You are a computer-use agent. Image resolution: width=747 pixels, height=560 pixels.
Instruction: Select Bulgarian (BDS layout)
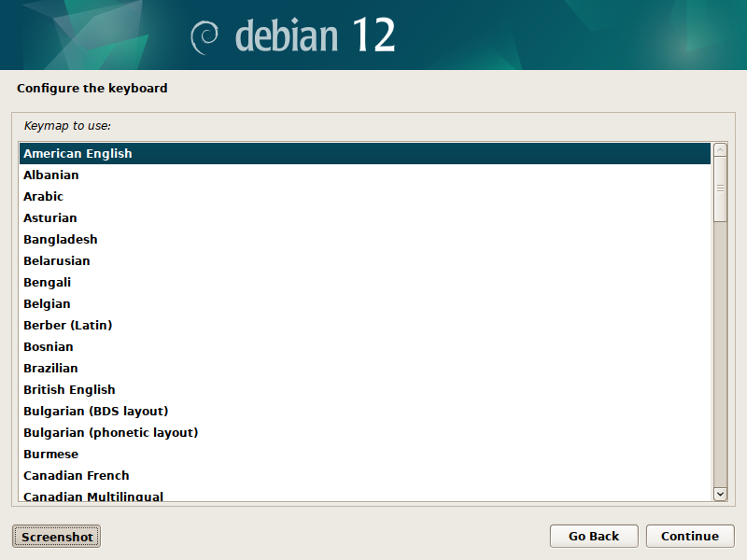tap(365, 411)
